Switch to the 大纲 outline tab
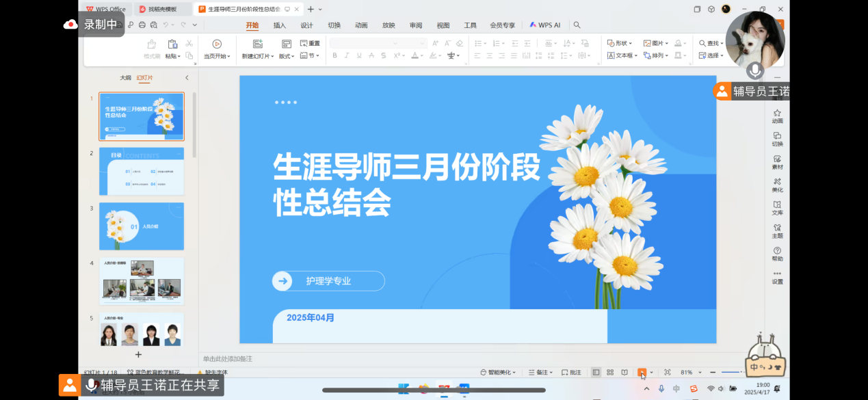The height and width of the screenshot is (400, 868). (x=125, y=78)
